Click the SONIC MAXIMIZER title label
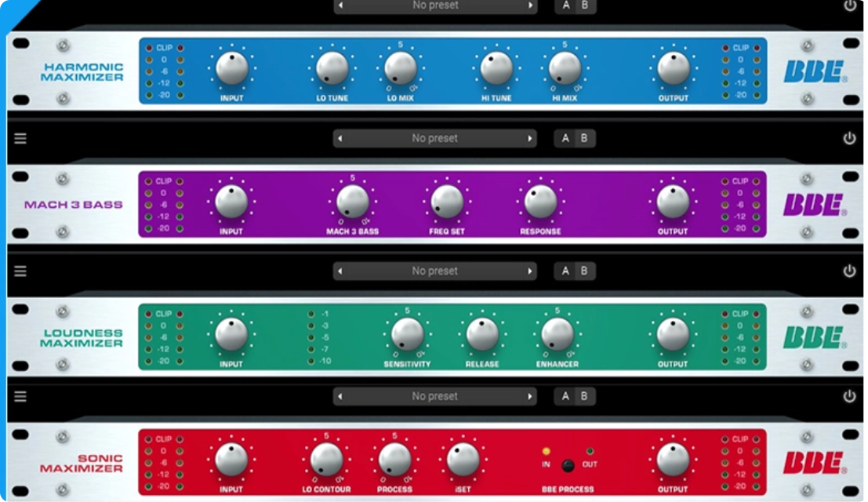The height and width of the screenshot is (502, 868). tap(82, 464)
